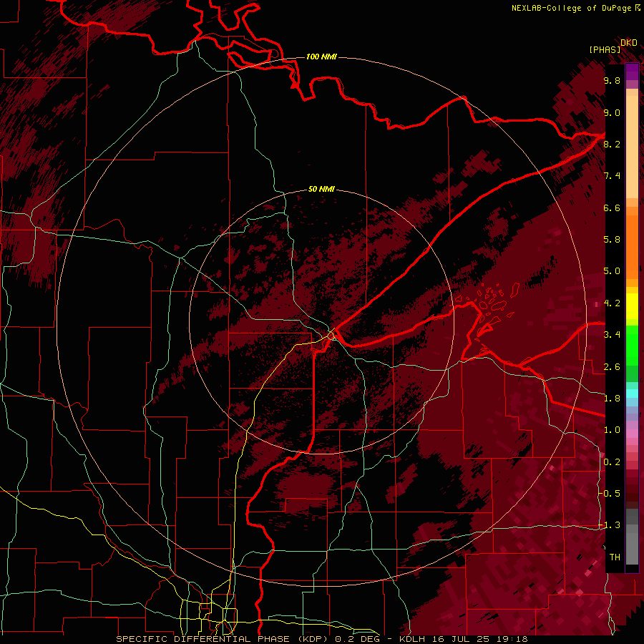Click the -1.3 scale value

pyautogui.click(x=610, y=525)
